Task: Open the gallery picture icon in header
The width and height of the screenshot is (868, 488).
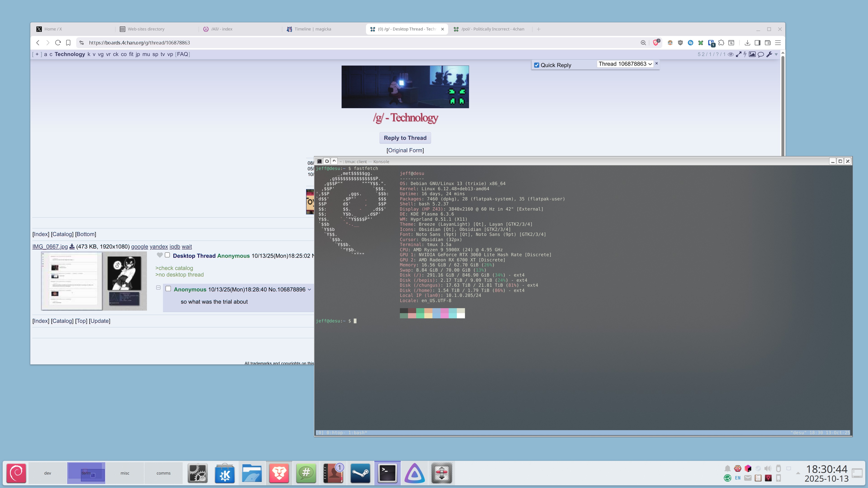Action: point(752,54)
